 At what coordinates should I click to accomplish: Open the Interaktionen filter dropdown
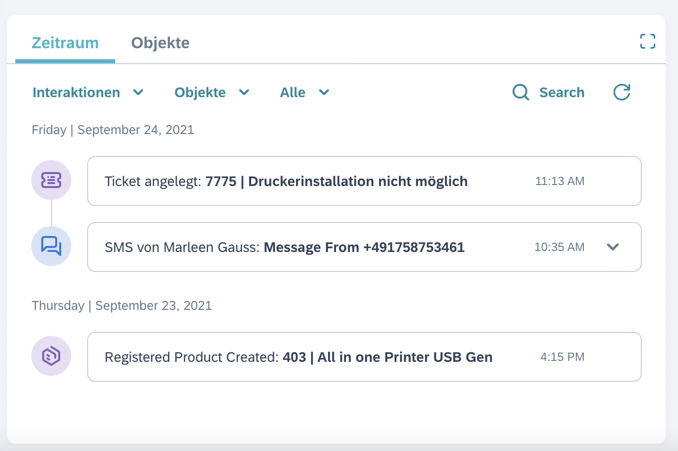[88, 92]
